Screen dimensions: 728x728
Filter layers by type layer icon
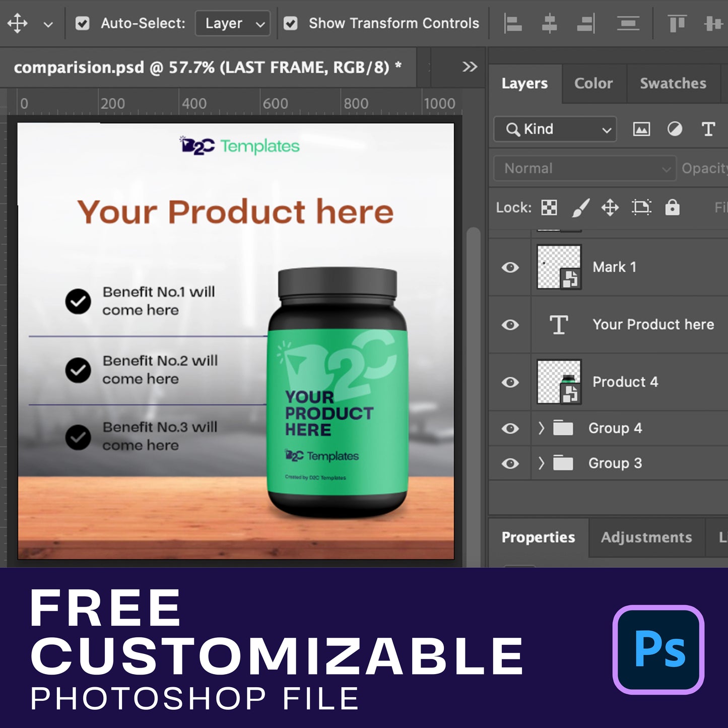point(708,129)
